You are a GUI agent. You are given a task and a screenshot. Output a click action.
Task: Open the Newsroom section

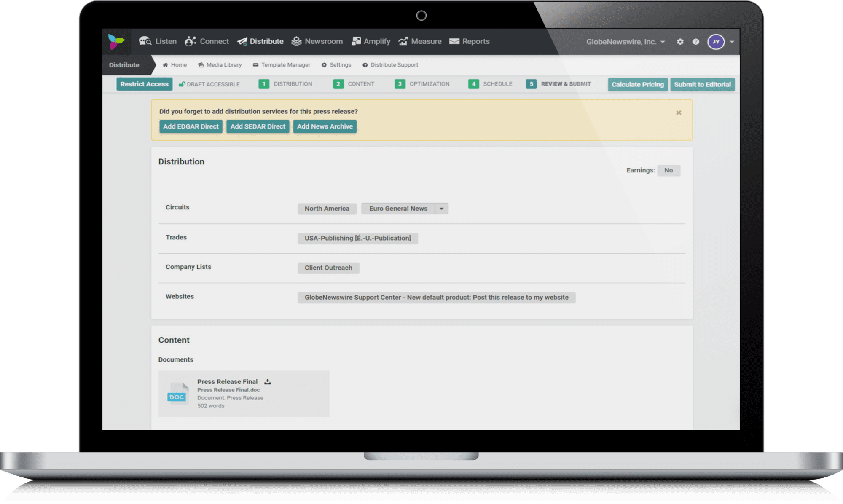[317, 41]
